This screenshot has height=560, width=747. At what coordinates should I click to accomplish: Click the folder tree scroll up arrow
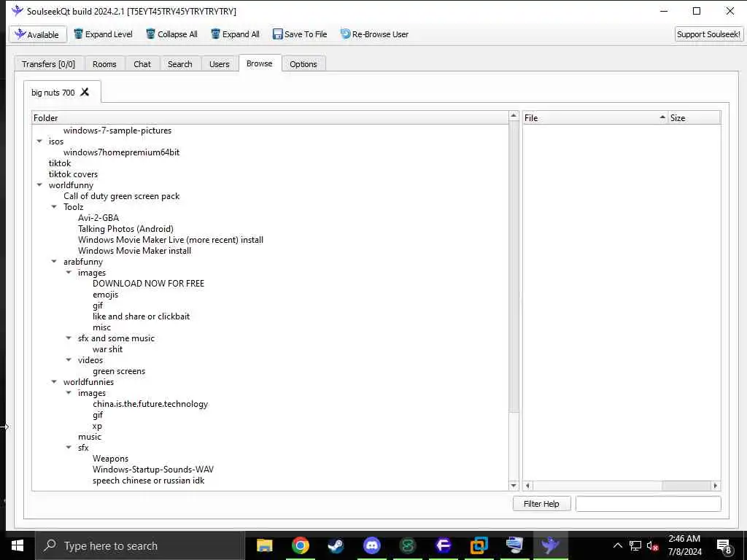514,116
